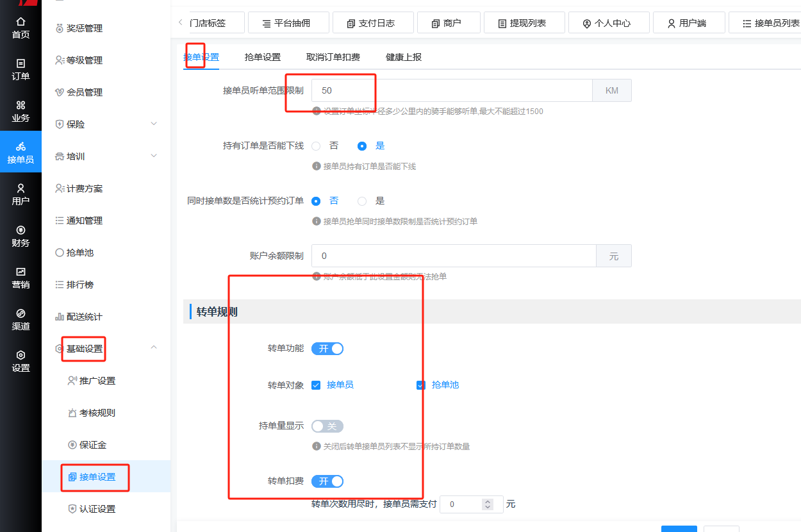
Task: Enable the 持单量显示 switch
Action: pyautogui.click(x=327, y=426)
